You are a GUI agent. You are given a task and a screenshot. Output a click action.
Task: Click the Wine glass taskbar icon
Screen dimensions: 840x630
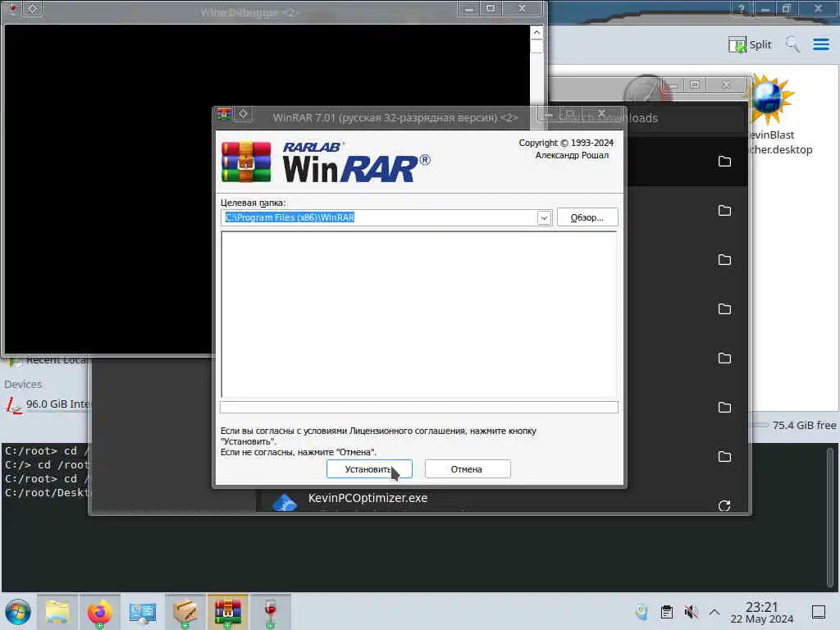[x=271, y=612]
